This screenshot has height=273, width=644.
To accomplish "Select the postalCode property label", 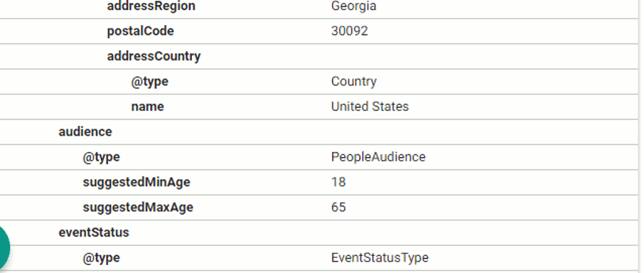I will pos(140,31).
